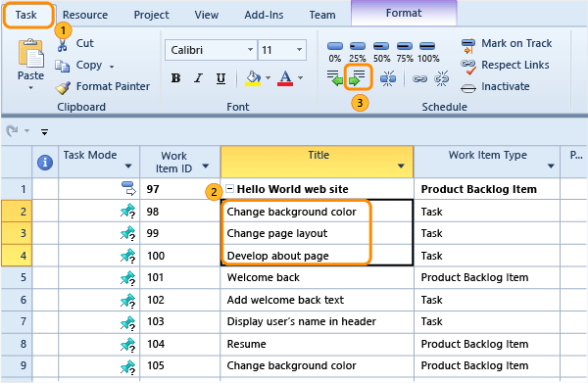Select row header number 5
This screenshot has width=588, height=383.
(17, 277)
